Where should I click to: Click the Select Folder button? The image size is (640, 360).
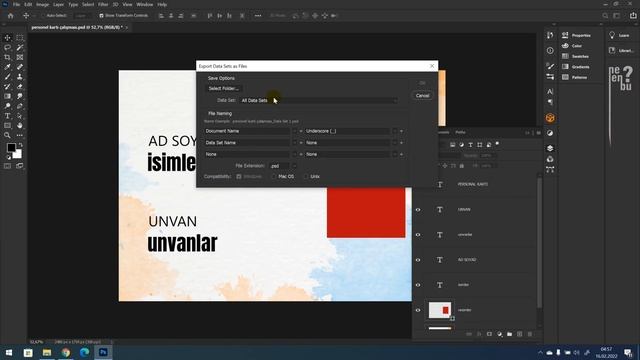tap(224, 89)
